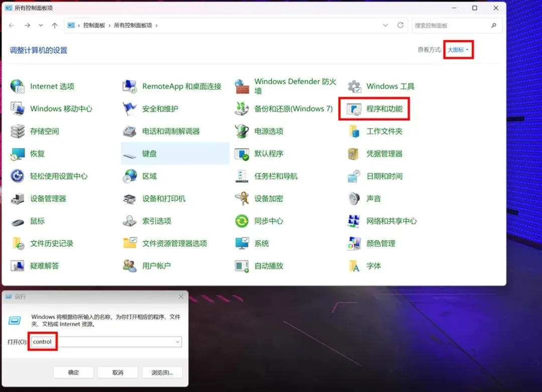Expand the chevron after 控制面板 breadcrumb

(109, 25)
